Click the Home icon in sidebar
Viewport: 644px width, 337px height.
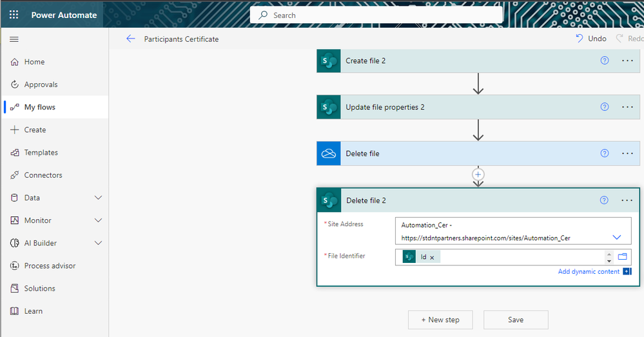point(14,62)
